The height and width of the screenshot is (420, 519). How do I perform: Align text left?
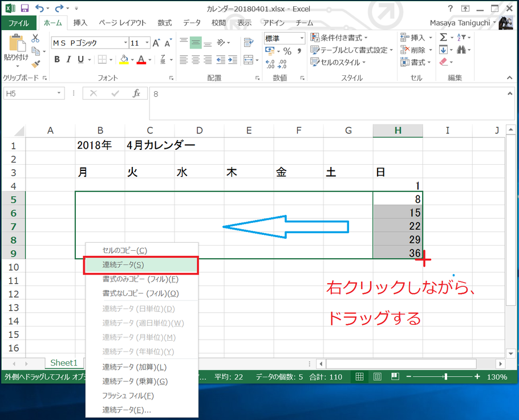[x=184, y=59]
